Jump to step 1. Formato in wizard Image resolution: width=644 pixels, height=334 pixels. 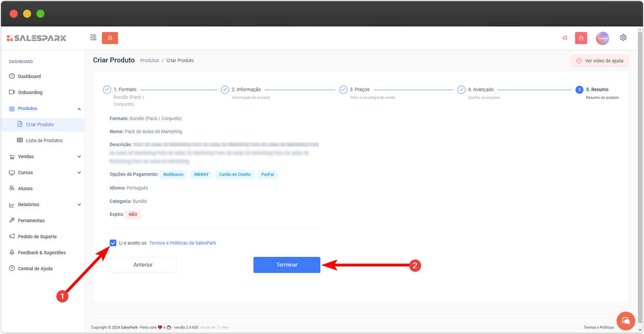tap(125, 90)
